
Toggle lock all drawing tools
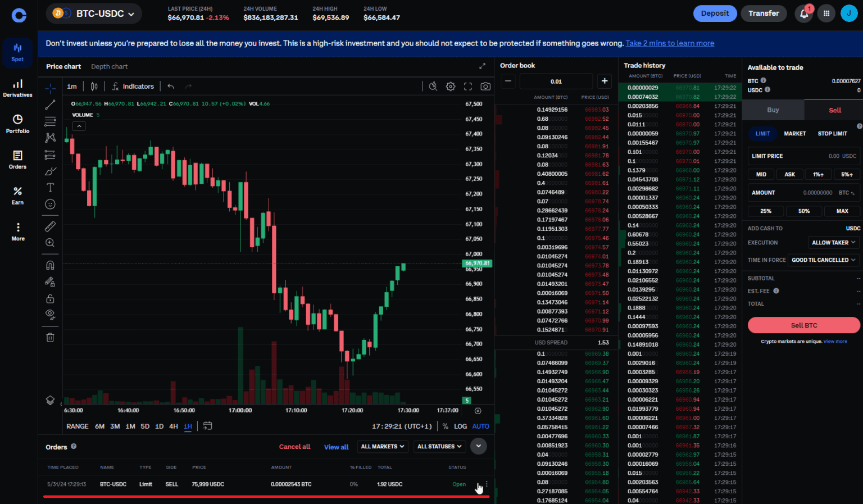[x=50, y=298]
